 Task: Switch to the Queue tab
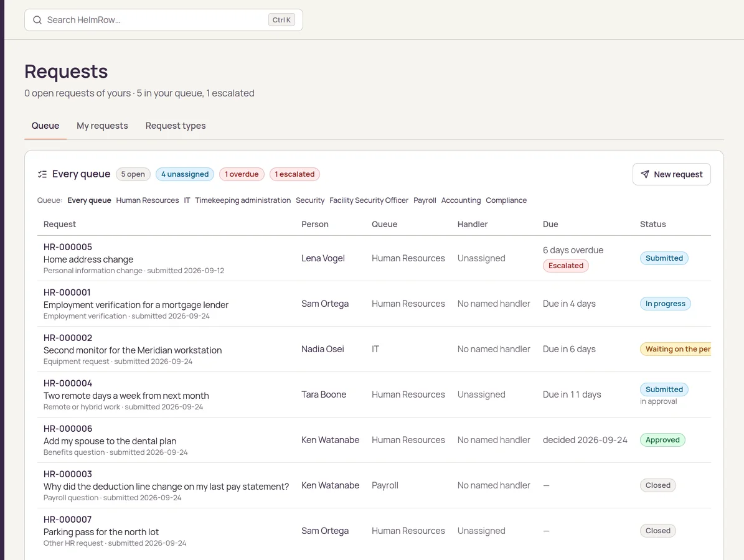pos(45,126)
